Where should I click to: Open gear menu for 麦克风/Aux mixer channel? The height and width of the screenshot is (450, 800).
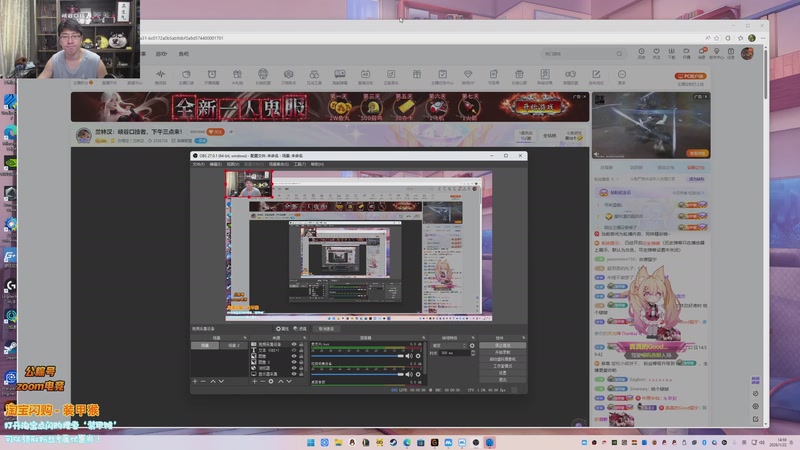point(418,356)
